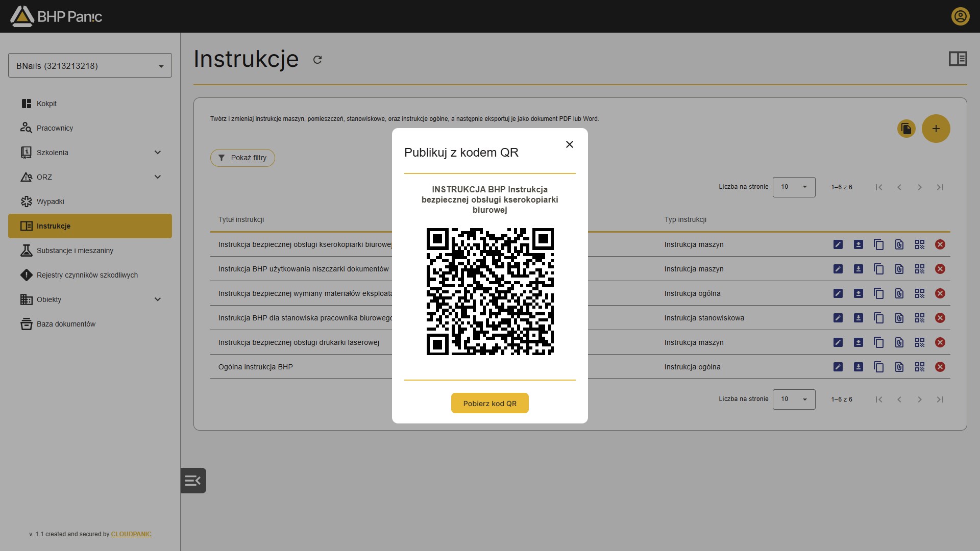
Task: Open Rejestry czynników szkodliwych page
Action: point(90,275)
